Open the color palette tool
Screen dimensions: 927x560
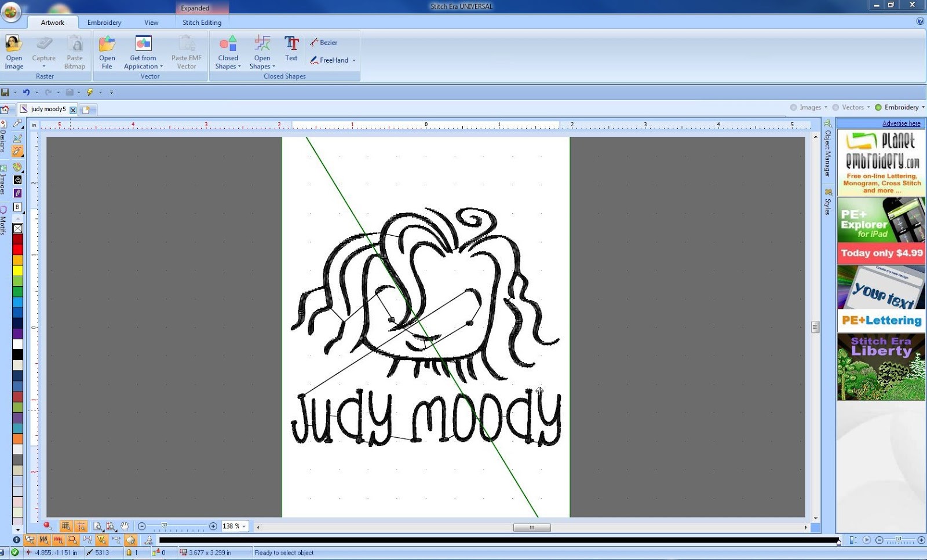point(18,167)
